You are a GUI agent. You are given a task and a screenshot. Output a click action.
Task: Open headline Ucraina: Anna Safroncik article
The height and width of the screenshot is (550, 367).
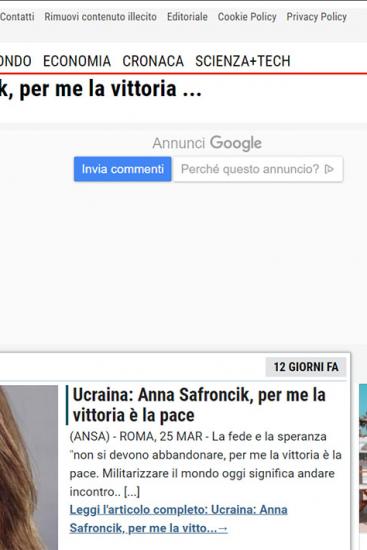point(199,405)
